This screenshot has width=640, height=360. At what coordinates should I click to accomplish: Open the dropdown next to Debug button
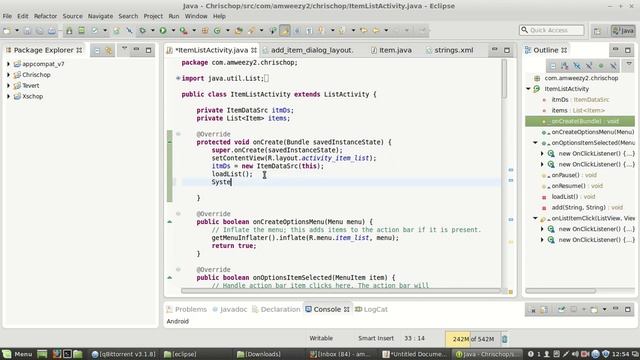pyautogui.click(x=153, y=31)
